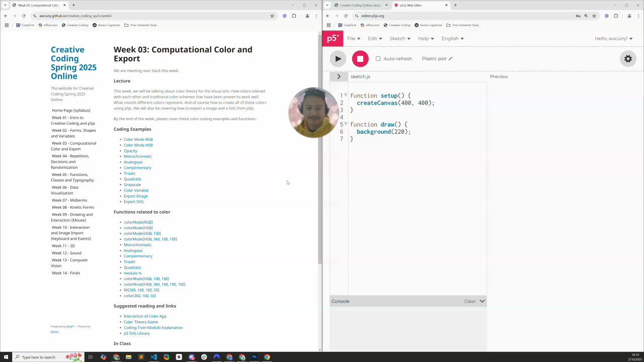This screenshot has height=362, width=644.
Task: Go back in left browser window
Action: point(6,16)
